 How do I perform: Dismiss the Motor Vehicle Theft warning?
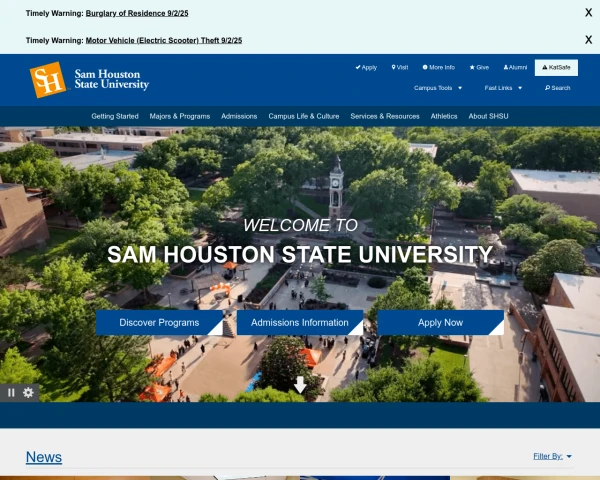(588, 40)
